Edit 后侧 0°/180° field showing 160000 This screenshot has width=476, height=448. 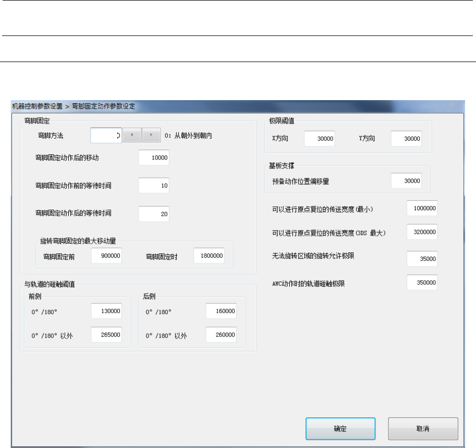221,311
